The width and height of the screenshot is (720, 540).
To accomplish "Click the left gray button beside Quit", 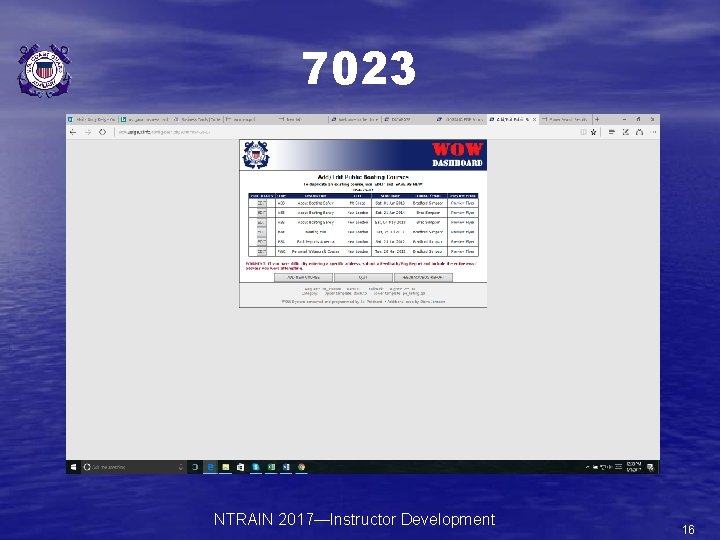I will 303,277.
